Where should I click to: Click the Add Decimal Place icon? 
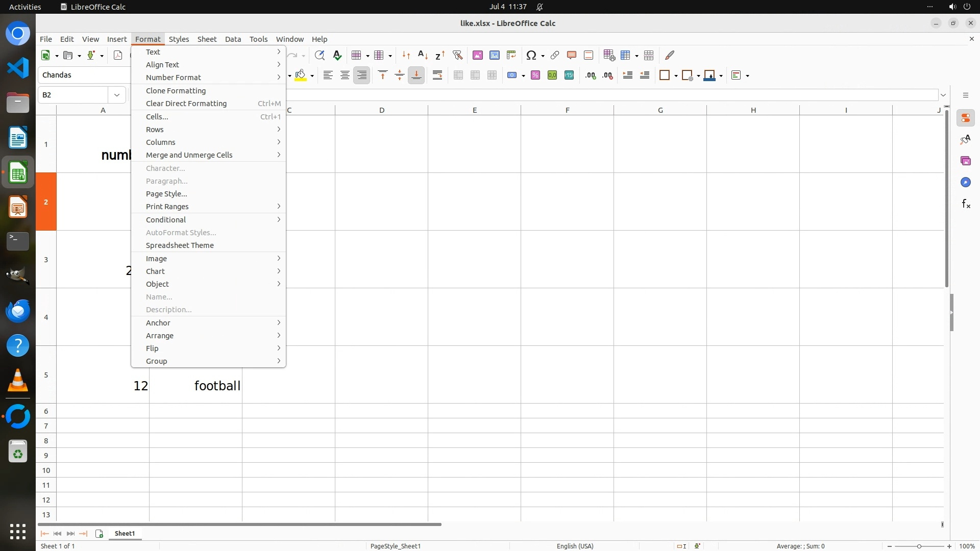click(x=591, y=76)
